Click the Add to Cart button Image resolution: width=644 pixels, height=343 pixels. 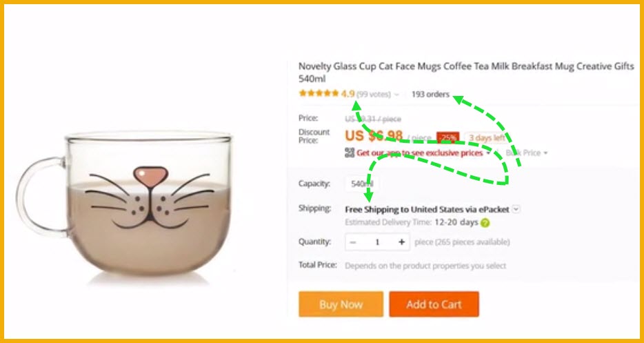coord(434,304)
